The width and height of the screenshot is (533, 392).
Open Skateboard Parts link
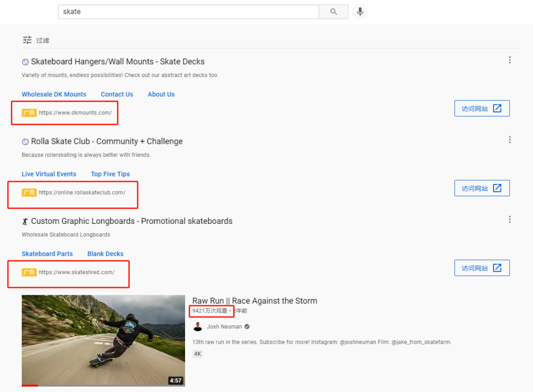[47, 254]
